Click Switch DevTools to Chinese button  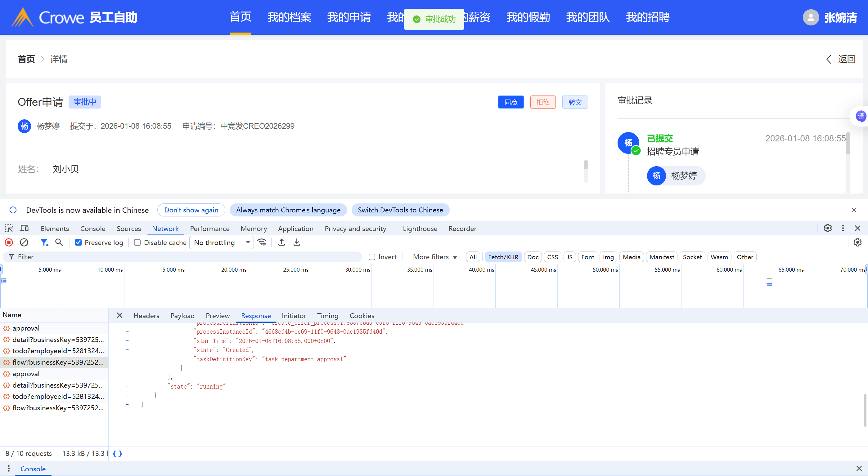(400, 210)
